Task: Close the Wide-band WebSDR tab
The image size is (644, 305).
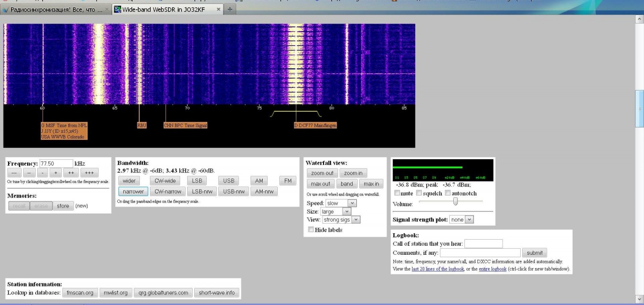Action: pyautogui.click(x=218, y=10)
